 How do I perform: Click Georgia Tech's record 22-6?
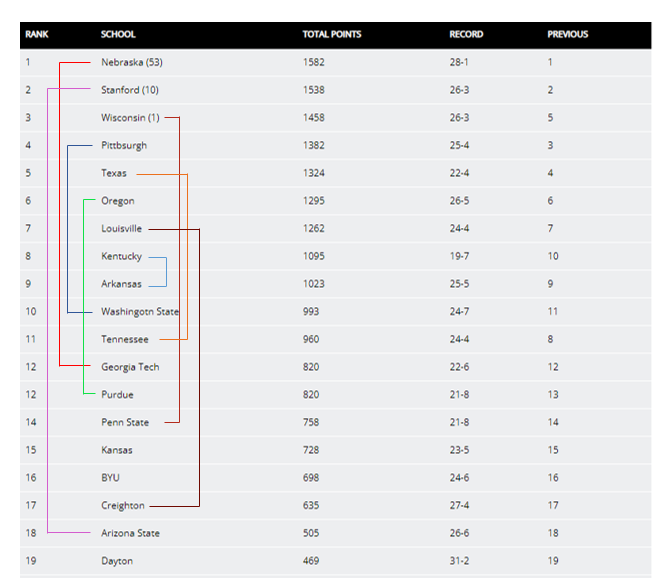pyautogui.click(x=459, y=367)
